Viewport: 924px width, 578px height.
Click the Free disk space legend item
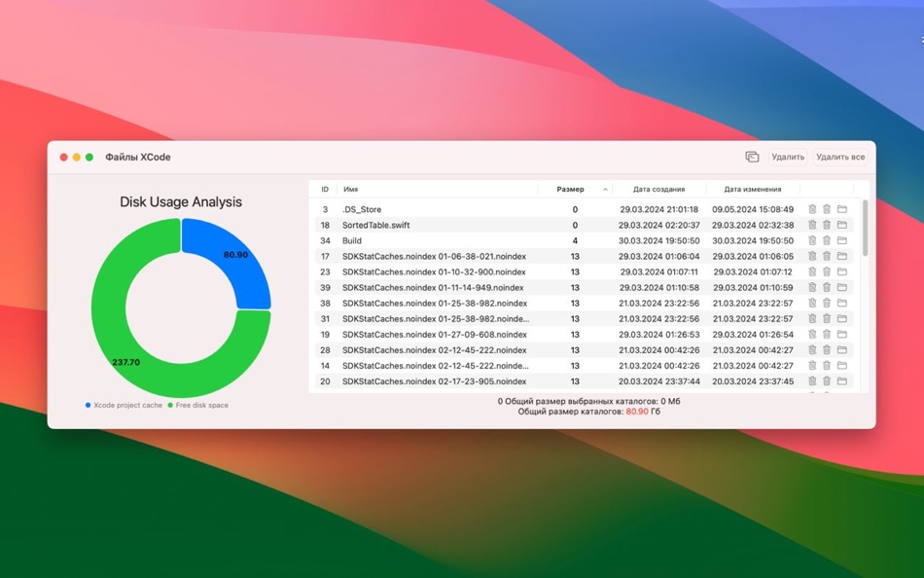197,405
